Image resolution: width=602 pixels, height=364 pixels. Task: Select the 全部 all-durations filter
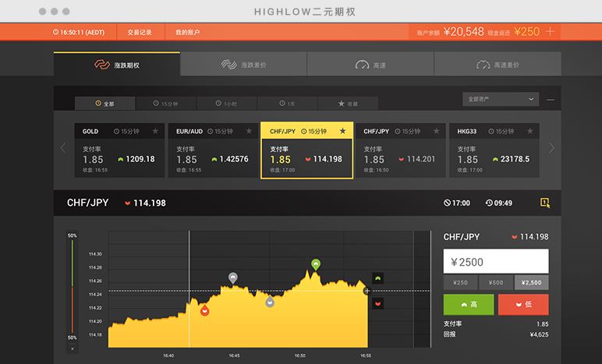[x=104, y=104]
